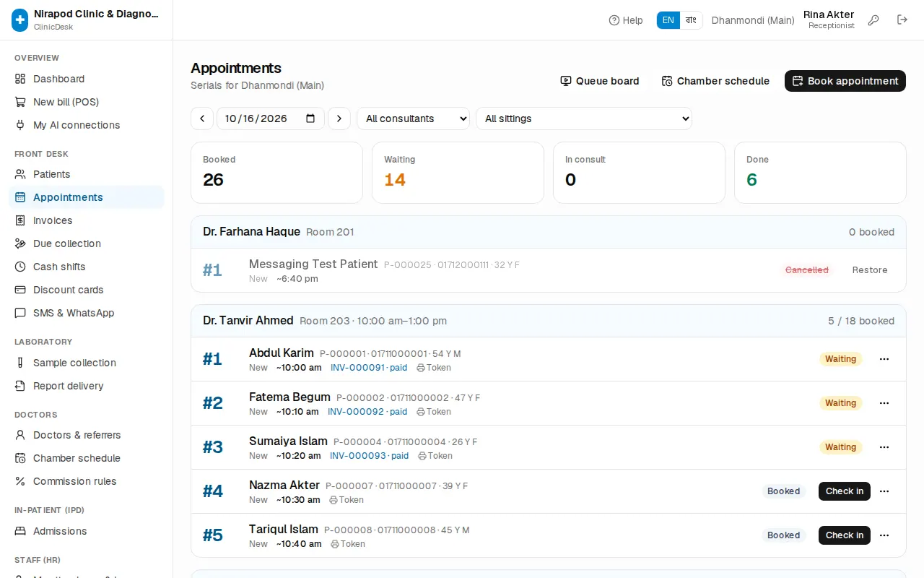
Task: Check in Tariqul Islam
Action: point(845,535)
